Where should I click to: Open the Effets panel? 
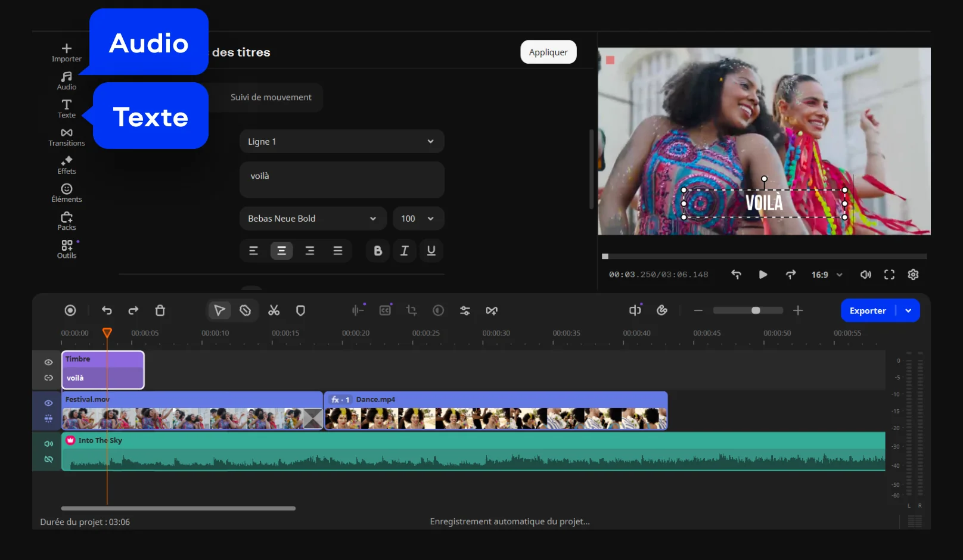click(67, 164)
